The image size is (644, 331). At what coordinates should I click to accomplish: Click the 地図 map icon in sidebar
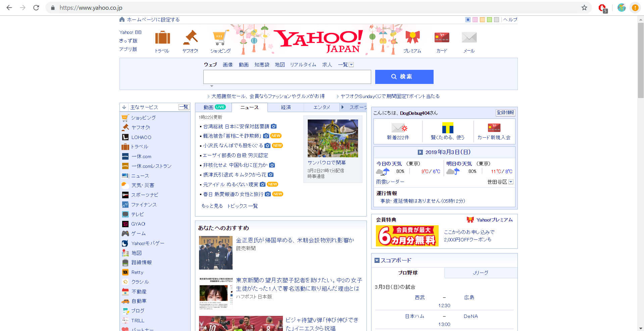pyautogui.click(x=125, y=253)
